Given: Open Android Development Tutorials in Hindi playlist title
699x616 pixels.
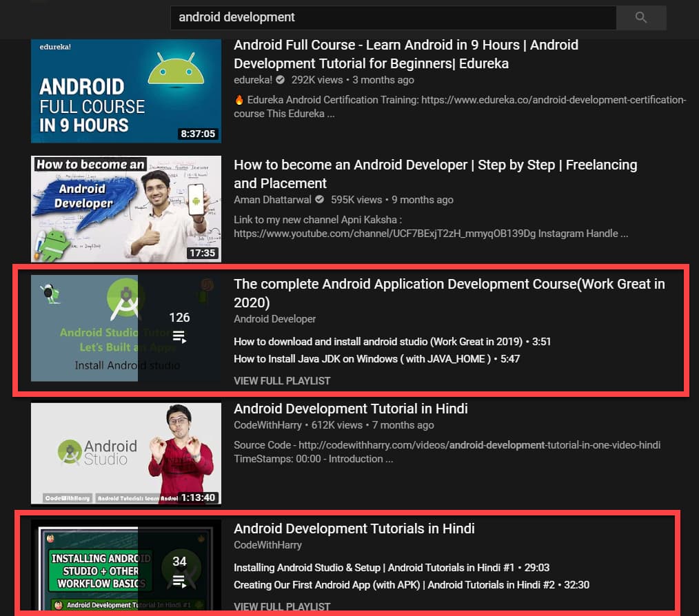Looking at the screenshot, I should (x=354, y=528).
